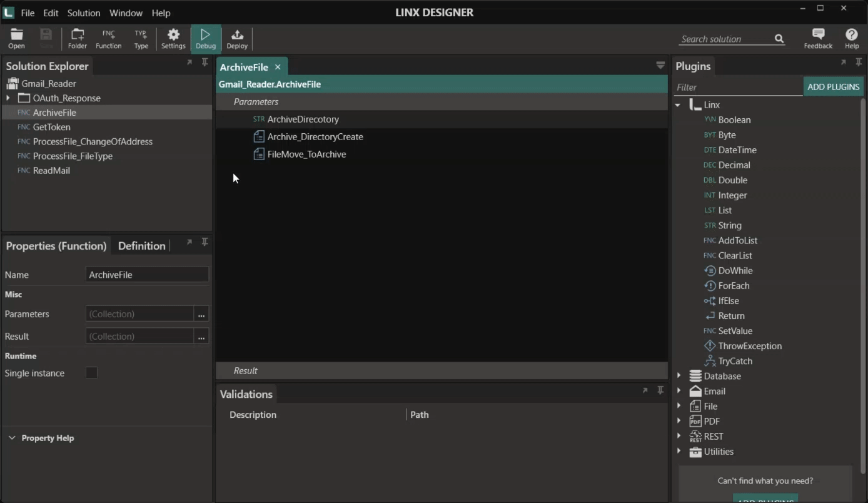868x503 pixels.
Task: Select the IfElse plugin
Action: tap(722, 301)
